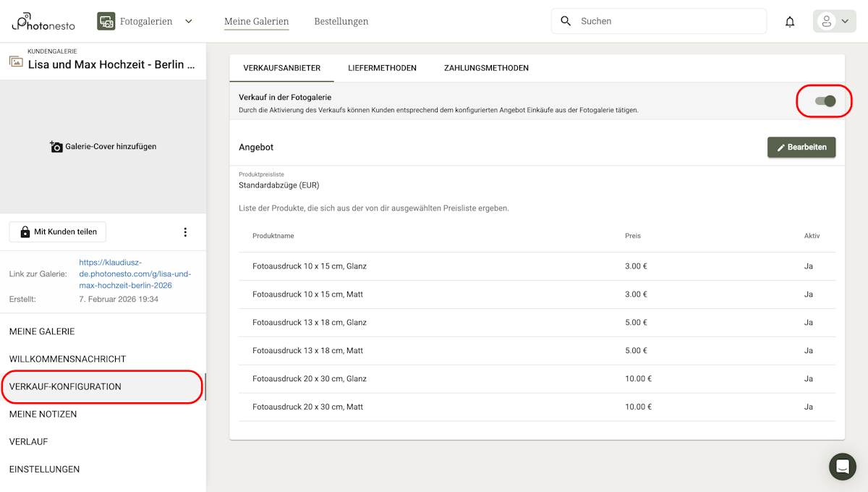The height and width of the screenshot is (492, 868).
Task: Click the Mit Kunden teilen button
Action: pyautogui.click(x=57, y=232)
